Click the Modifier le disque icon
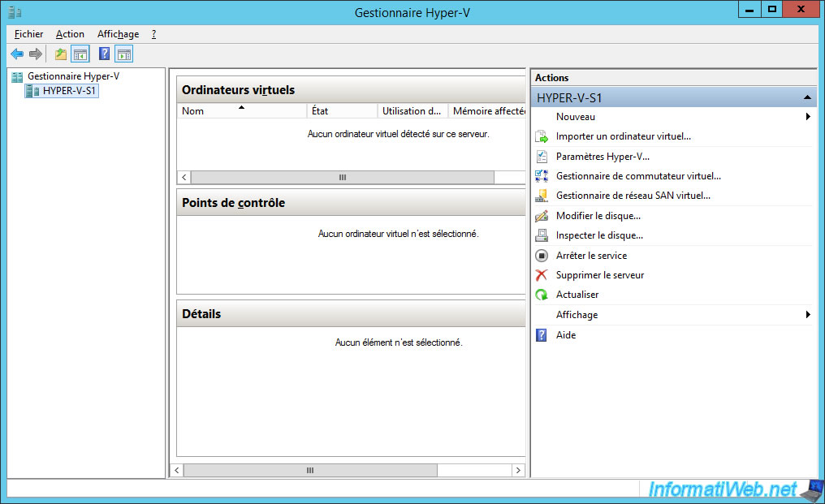 tap(542, 216)
